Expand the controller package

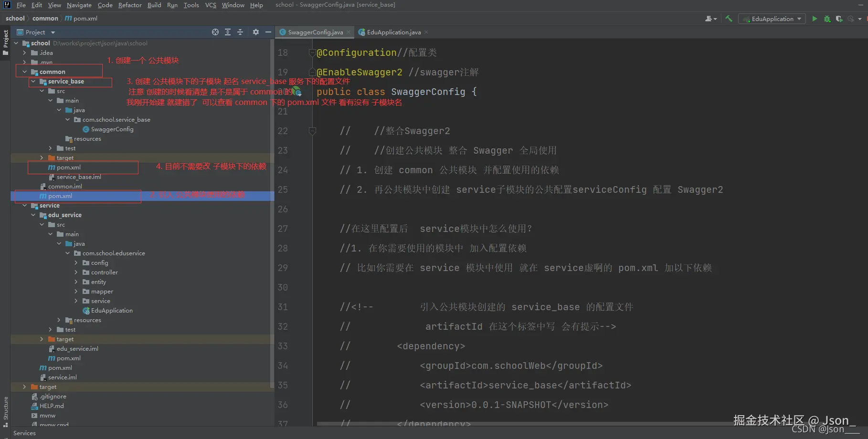tap(76, 272)
